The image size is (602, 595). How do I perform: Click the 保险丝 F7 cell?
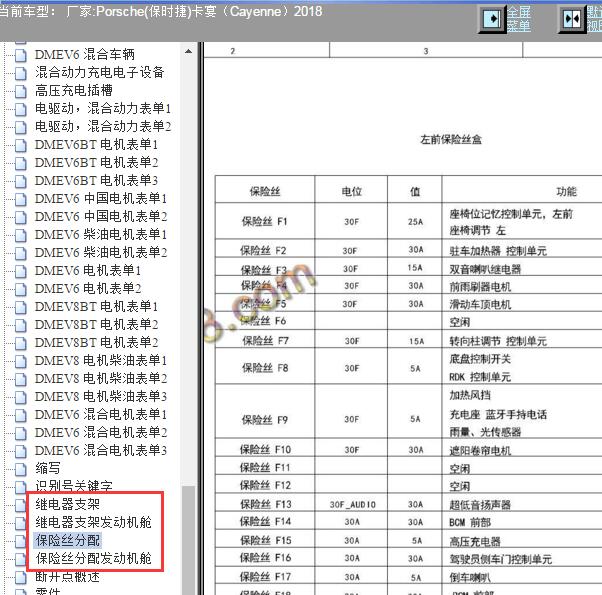(x=265, y=341)
